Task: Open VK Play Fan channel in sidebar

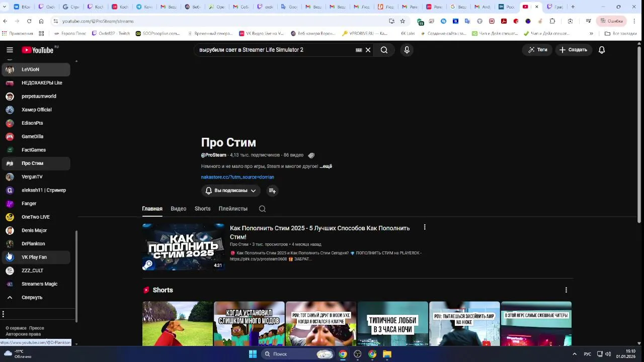Action: pyautogui.click(x=35, y=257)
